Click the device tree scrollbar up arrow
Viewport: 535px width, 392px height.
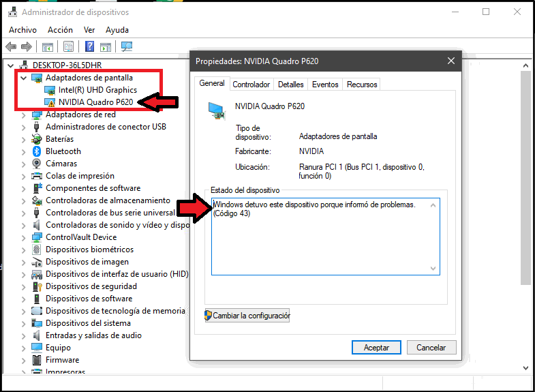point(525,65)
